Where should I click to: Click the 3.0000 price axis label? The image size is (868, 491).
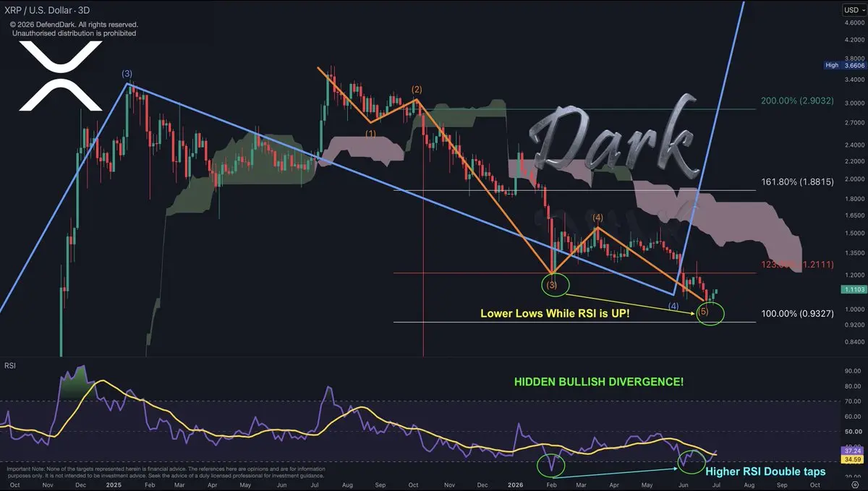click(853, 103)
